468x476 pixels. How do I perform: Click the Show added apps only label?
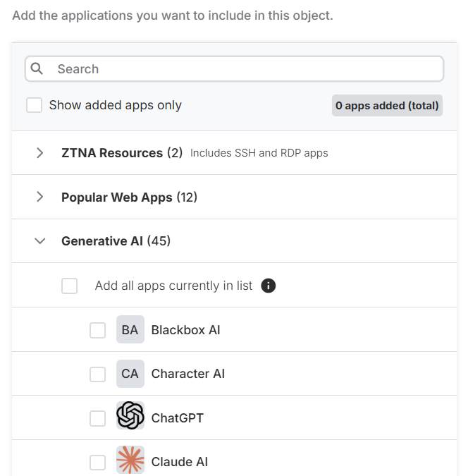(116, 105)
